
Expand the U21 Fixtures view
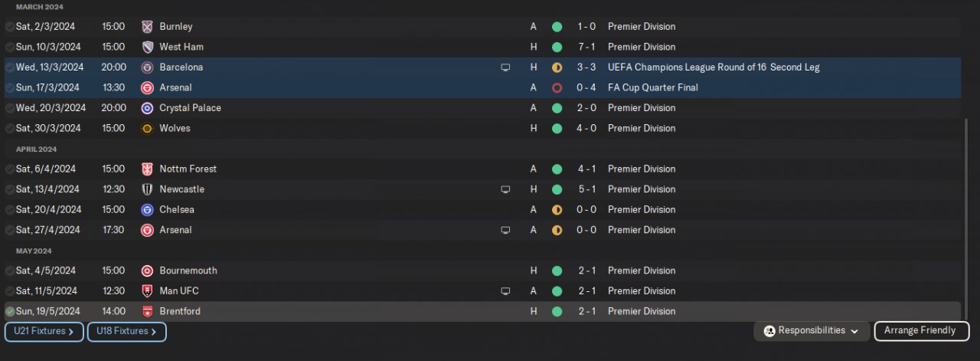click(44, 332)
